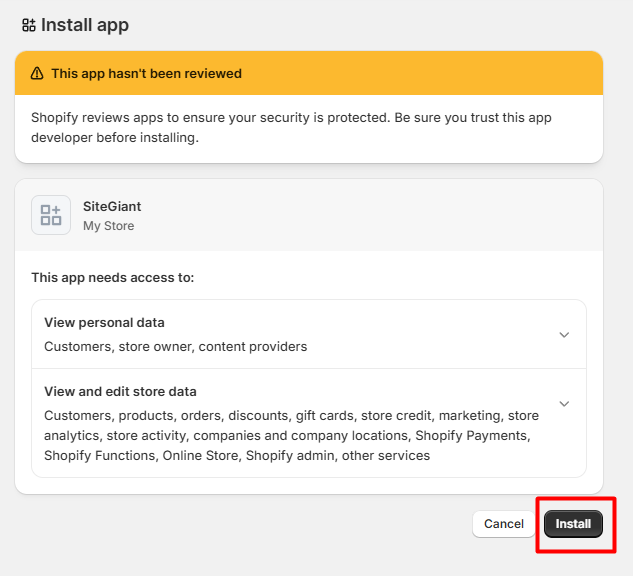Click "Customers, store owner, content providers" text

coord(176,347)
